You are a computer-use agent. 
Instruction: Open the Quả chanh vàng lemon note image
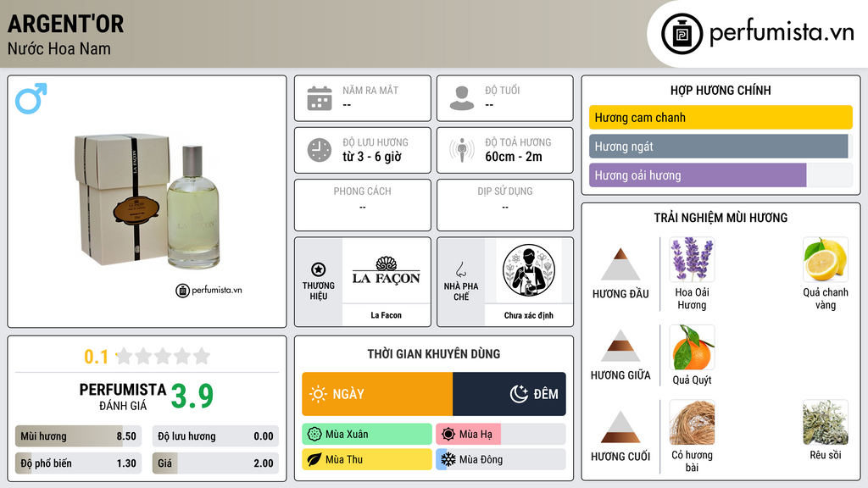(x=826, y=259)
